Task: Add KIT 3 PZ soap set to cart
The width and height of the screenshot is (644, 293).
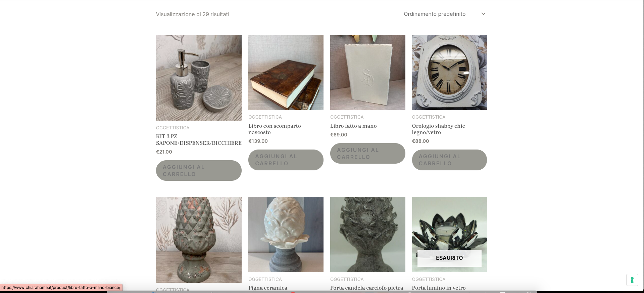Action: click(x=199, y=170)
